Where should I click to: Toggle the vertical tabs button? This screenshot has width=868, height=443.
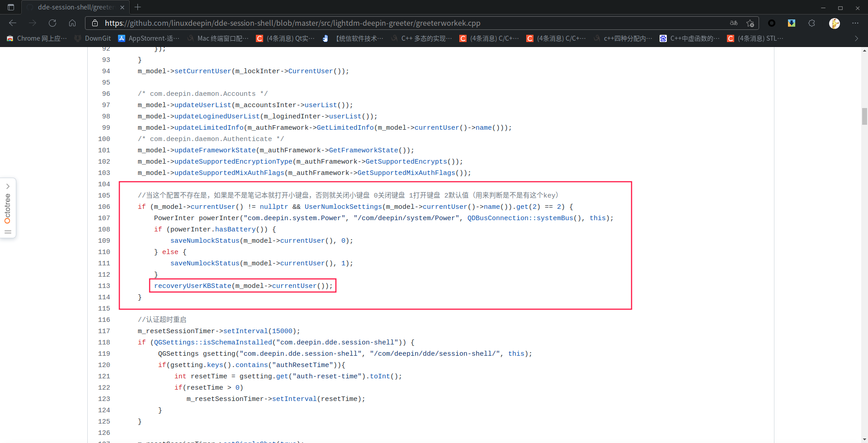(11, 7)
